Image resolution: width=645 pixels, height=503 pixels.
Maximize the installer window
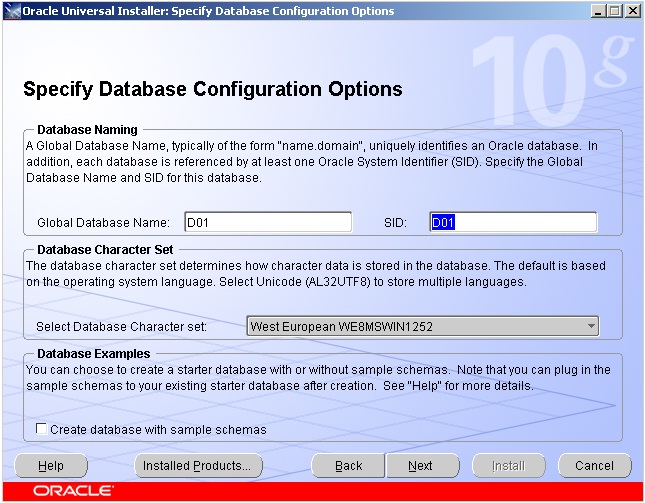click(x=614, y=11)
